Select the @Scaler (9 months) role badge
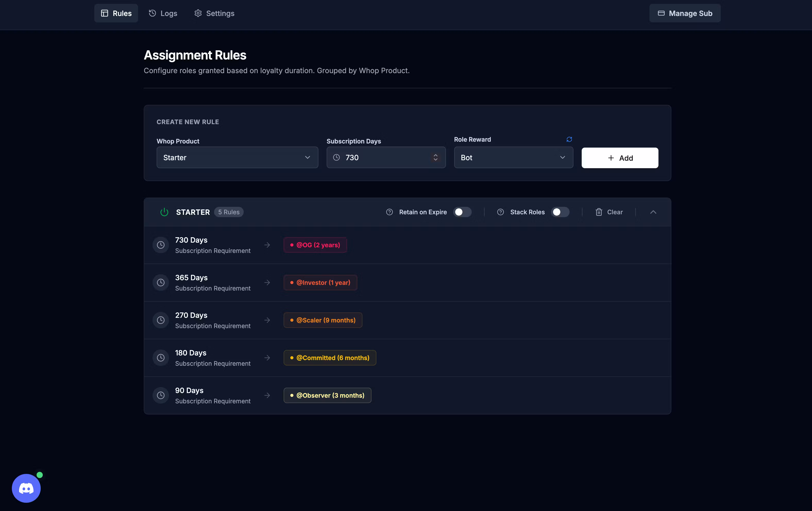812x511 pixels. point(323,320)
